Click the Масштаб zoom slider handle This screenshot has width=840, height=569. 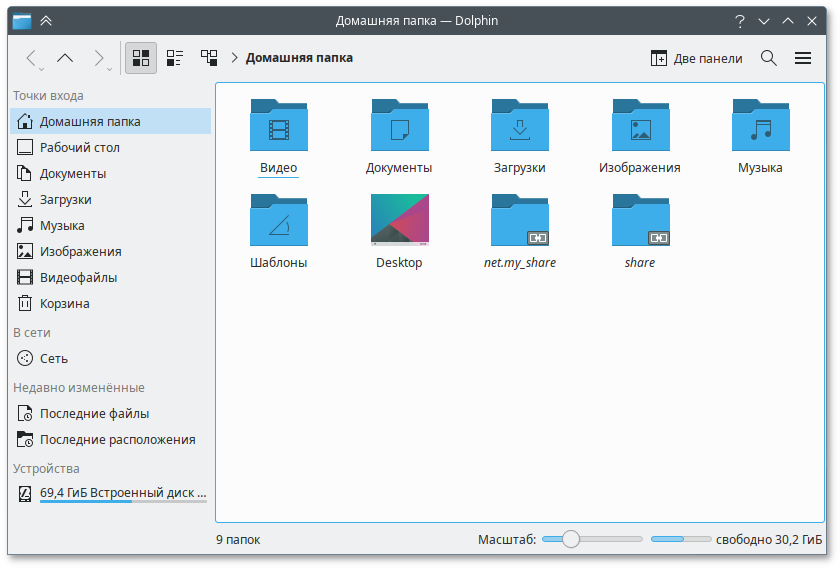click(571, 539)
